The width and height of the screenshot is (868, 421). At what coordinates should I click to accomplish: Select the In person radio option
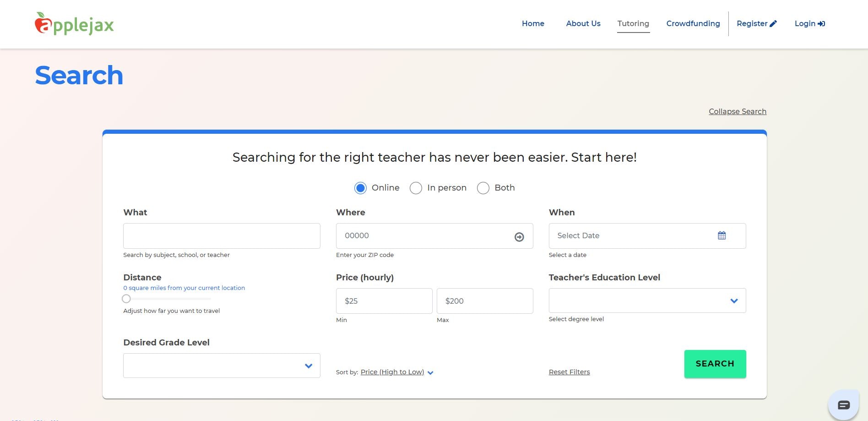[x=416, y=188]
